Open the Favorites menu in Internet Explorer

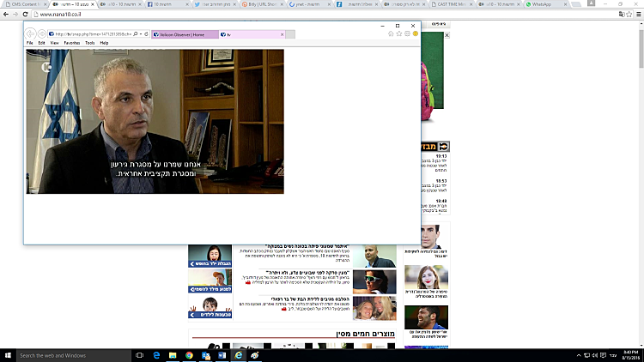71,42
